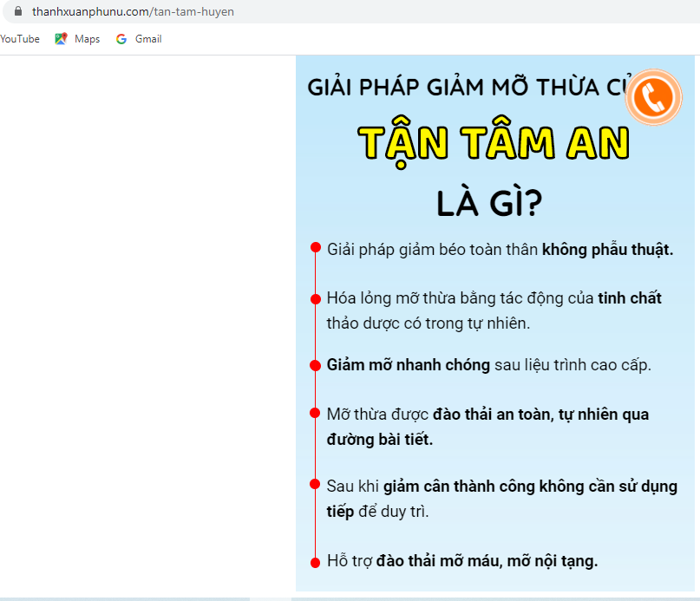Click the red dot beside 'Giảm mỡ nhanh chóng'
Screen dimensions: 700x601
[314, 364]
